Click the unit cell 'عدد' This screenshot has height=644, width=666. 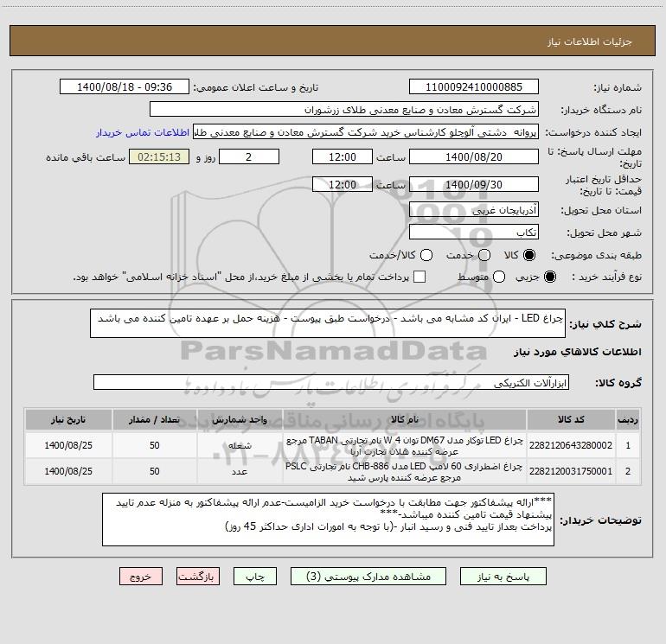(240, 471)
